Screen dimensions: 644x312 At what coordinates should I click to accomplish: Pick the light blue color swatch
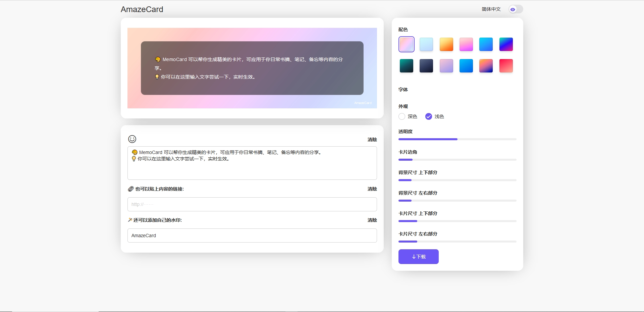tap(426, 44)
